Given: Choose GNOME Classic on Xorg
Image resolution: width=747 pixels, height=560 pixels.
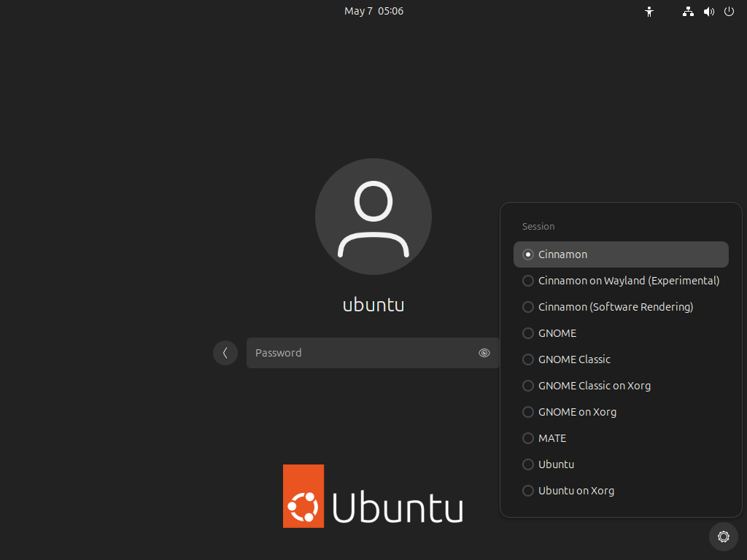Looking at the screenshot, I should pyautogui.click(x=621, y=385).
